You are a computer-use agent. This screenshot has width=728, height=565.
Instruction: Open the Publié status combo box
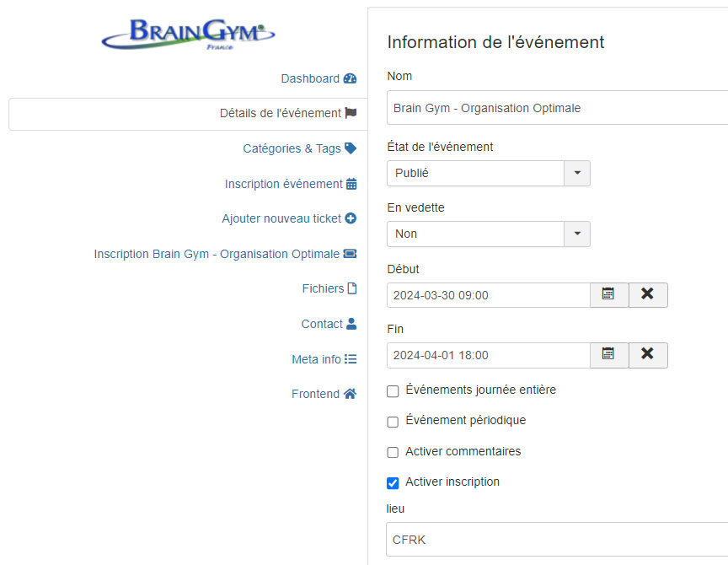(489, 174)
